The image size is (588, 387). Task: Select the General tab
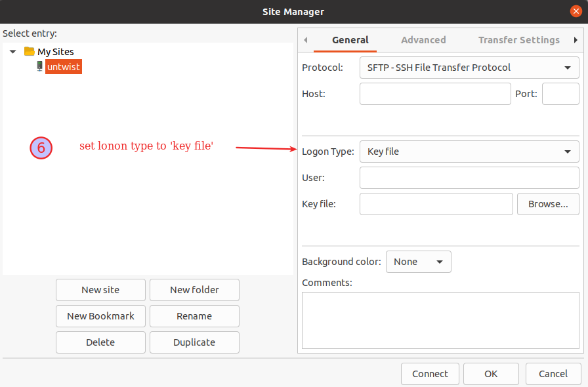pyautogui.click(x=350, y=40)
